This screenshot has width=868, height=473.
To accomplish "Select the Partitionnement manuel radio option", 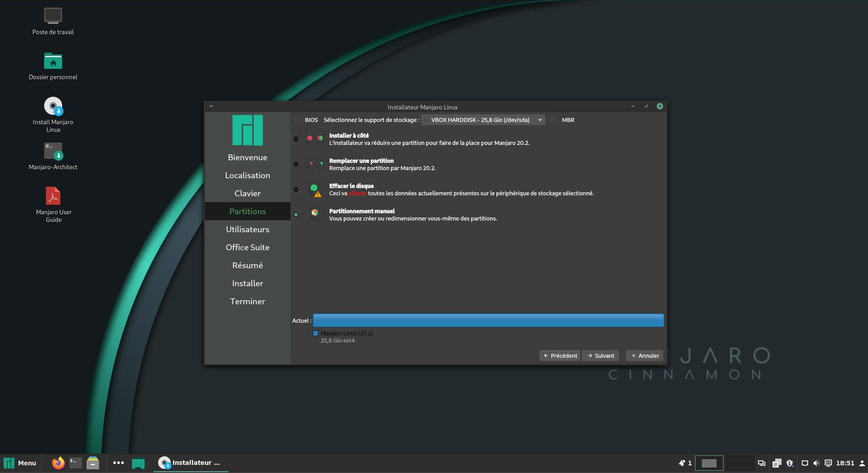I will click(296, 215).
